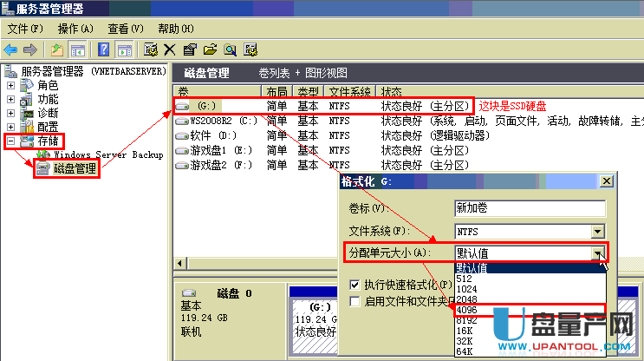
Task: Click the Properties toolbar icon
Action: [x=189, y=50]
